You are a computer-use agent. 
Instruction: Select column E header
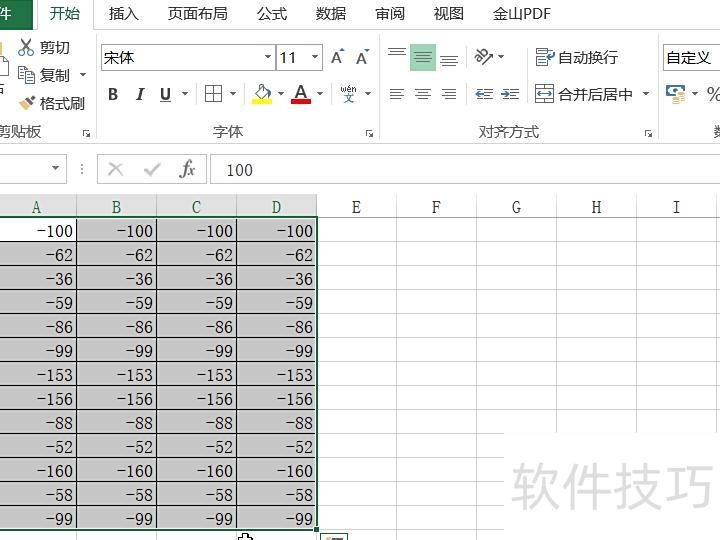tap(356, 207)
